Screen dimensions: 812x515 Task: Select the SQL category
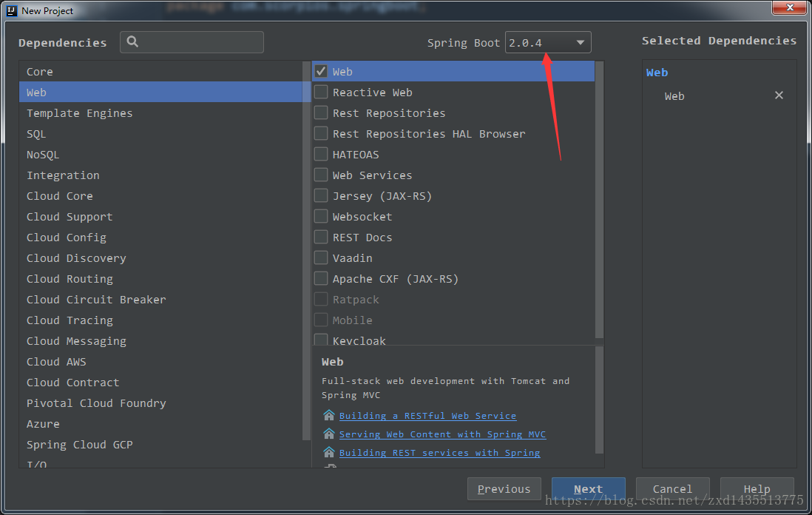click(161, 134)
